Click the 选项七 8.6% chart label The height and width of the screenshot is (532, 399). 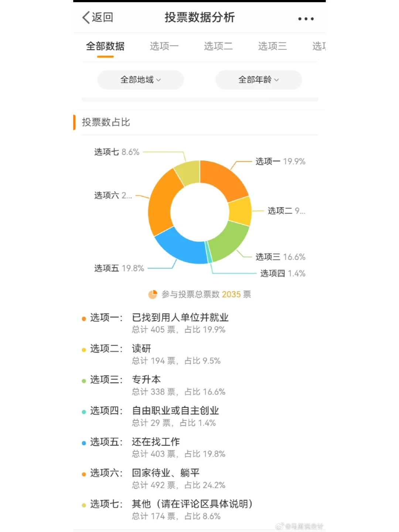[x=117, y=152]
